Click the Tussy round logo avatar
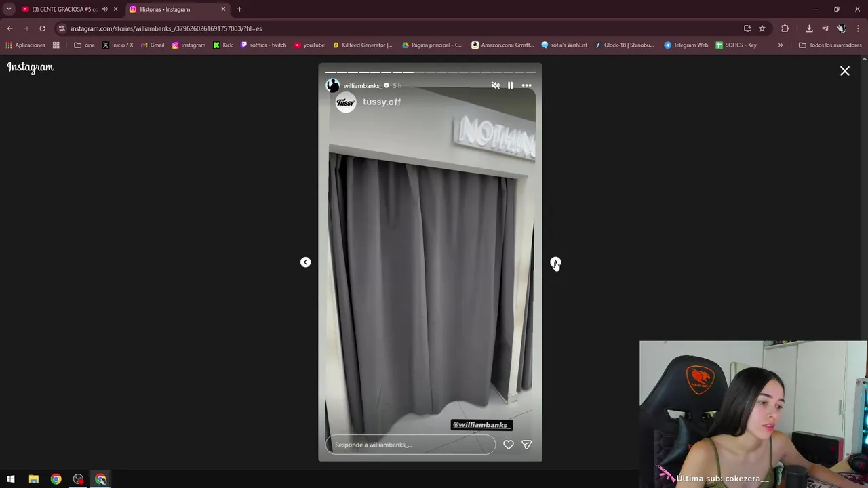Screen dimensions: 868x488 point(346,102)
